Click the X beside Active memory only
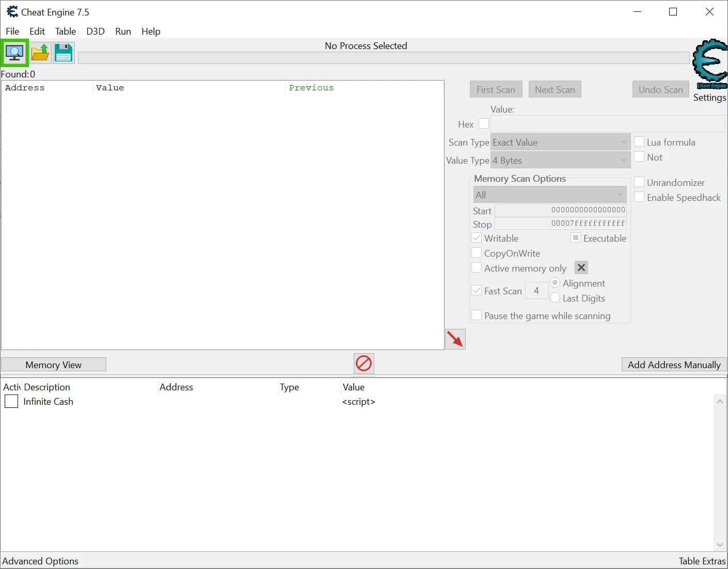 (x=581, y=267)
